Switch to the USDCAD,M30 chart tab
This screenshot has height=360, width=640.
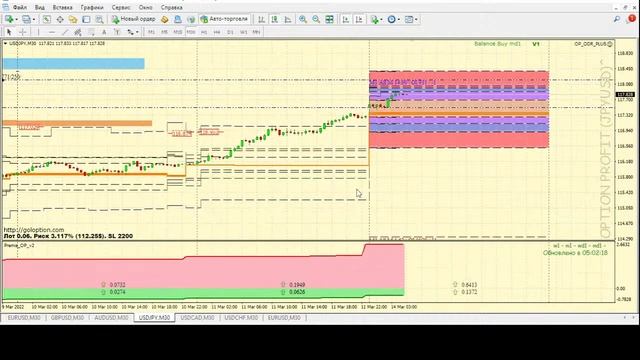(197, 318)
